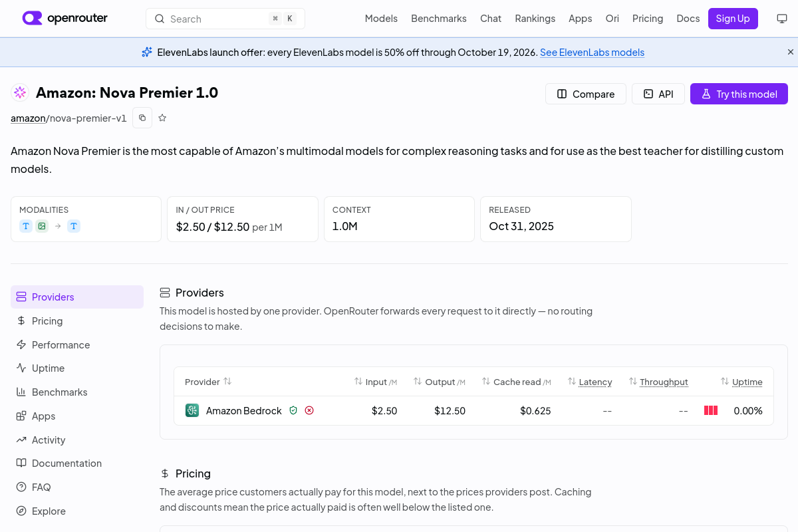The image size is (798, 532).
Task: Copy the amazon/nova-premier-v1 model slug
Action: click(x=142, y=118)
